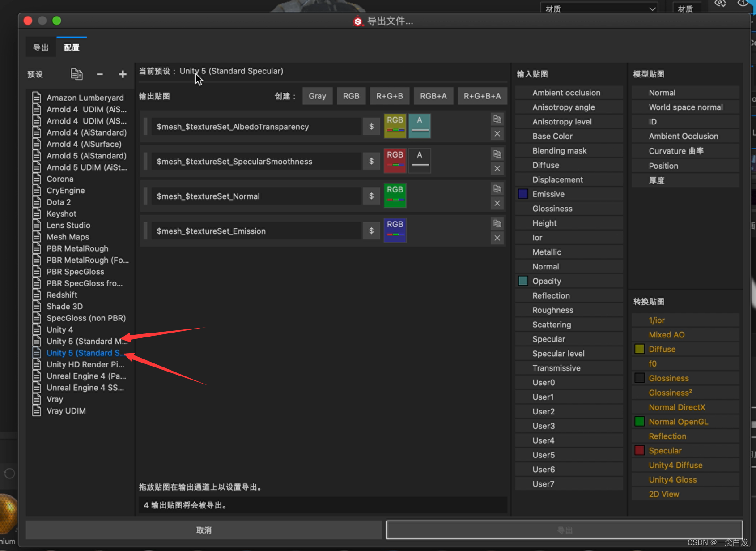Click alpha channel of AlbedoTransparency map

click(x=420, y=126)
